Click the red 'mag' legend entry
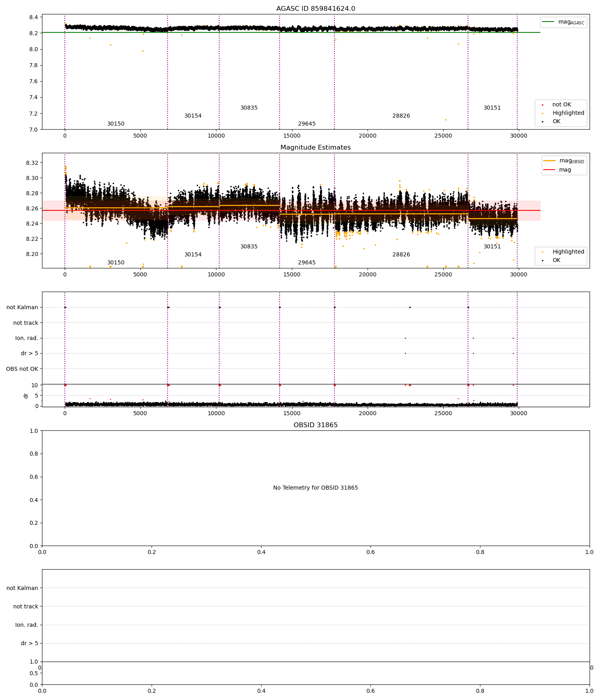Screen dimensions: 600x700 click(565, 170)
